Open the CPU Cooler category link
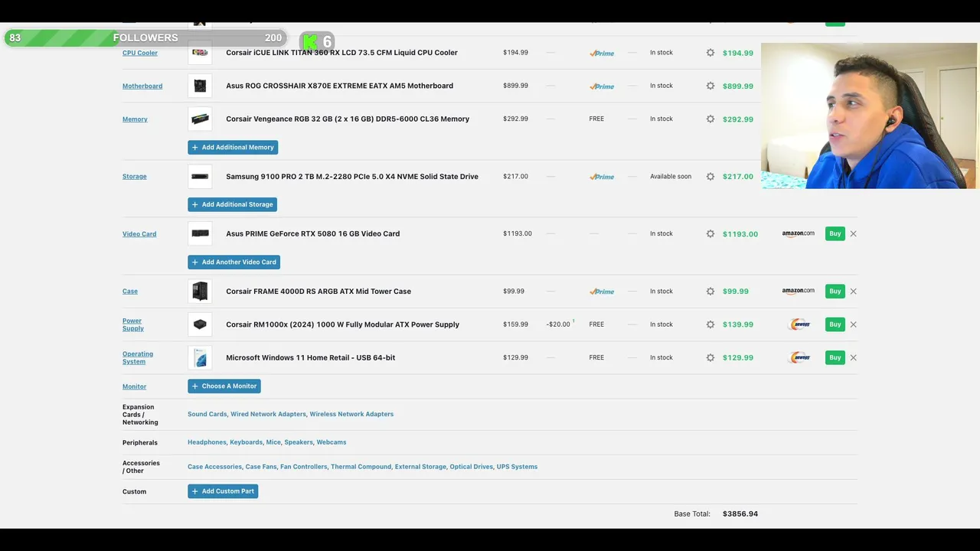This screenshot has width=980, height=551. [x=140, y=53]
